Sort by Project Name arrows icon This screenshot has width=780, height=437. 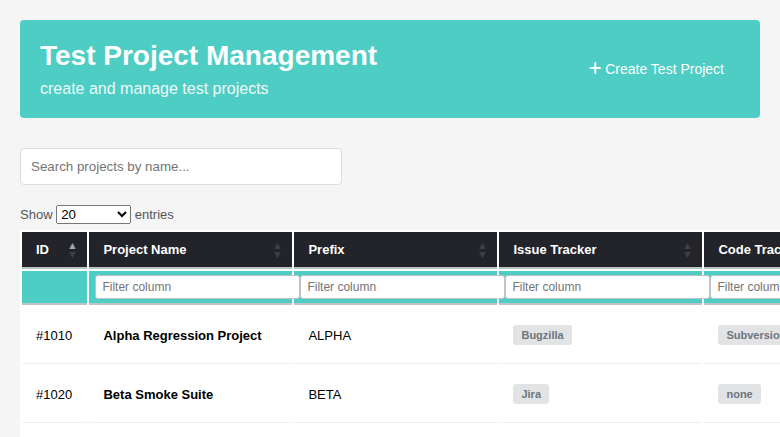point(277,250)
